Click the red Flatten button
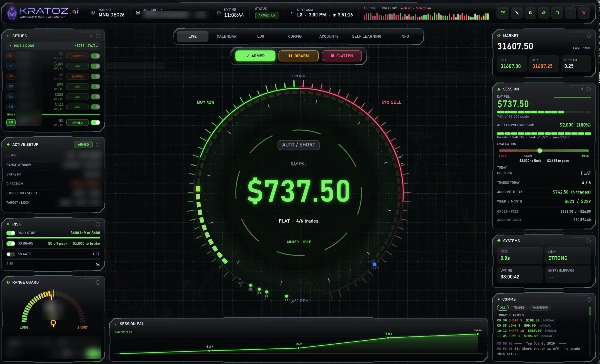Viewport: 600px width, 364px height. tap(342, 56)
